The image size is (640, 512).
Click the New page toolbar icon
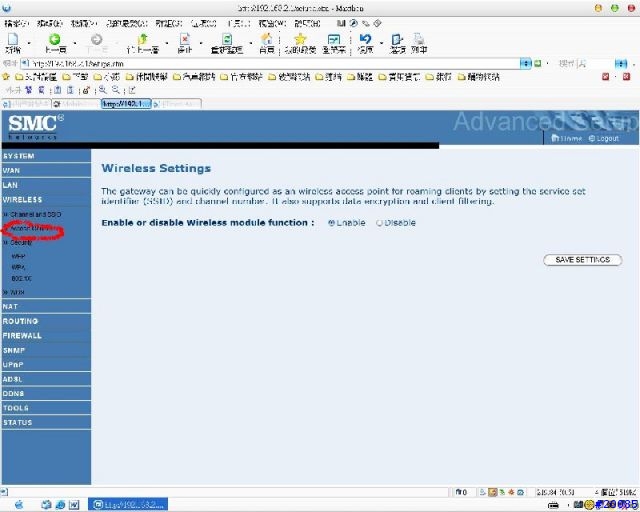pos(13,39)
